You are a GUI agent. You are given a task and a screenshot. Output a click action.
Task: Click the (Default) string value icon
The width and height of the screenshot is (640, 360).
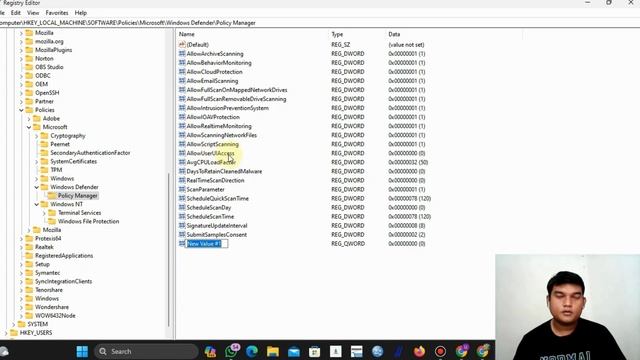[182, 44]
